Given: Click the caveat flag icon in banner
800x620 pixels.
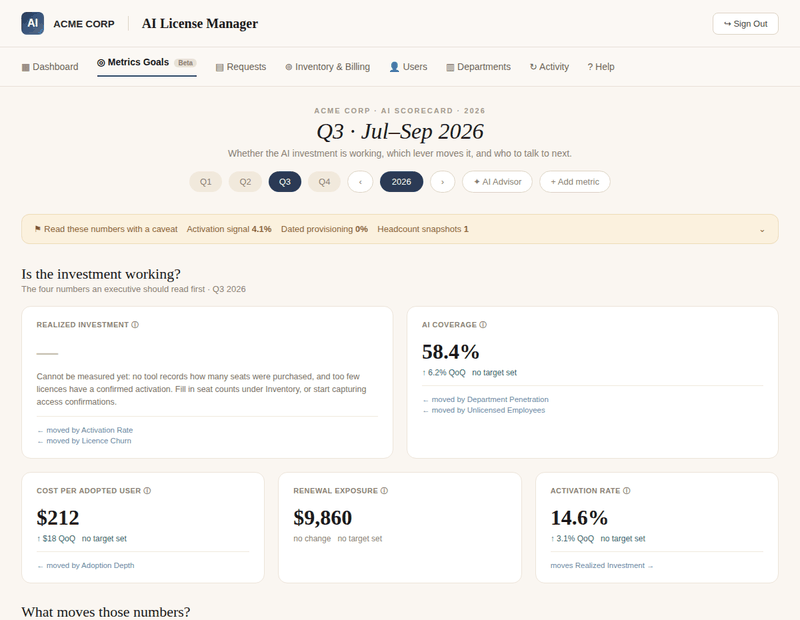Looking at the screenshot, I should point(37,229).
